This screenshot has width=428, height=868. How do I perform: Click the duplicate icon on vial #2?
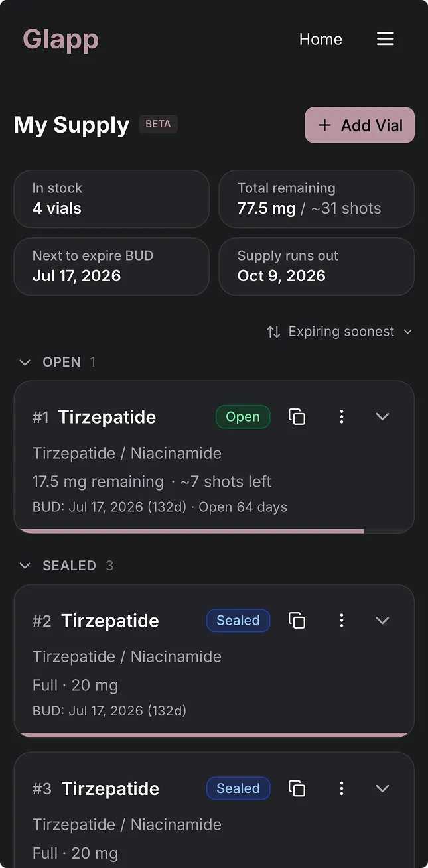click(297, 621)
